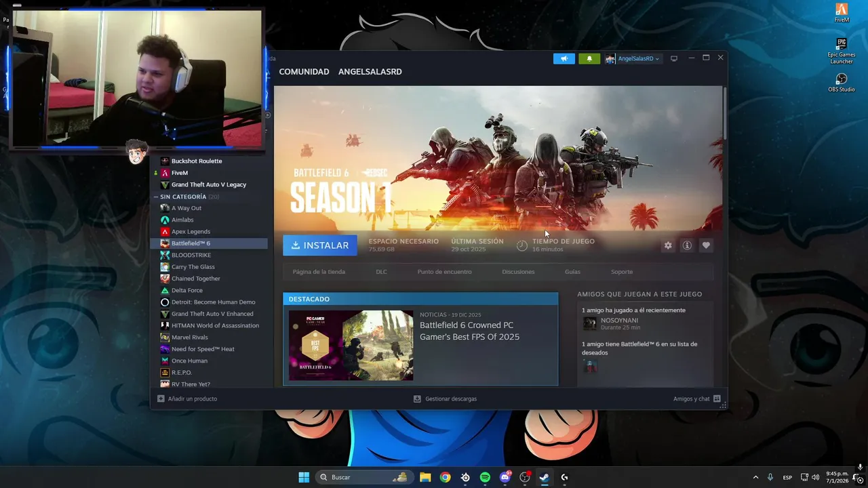The height and width of the screenshot is (488, 868).
Task: Switch to Big Picture mode monitor icon
Action: pos(674,58)
